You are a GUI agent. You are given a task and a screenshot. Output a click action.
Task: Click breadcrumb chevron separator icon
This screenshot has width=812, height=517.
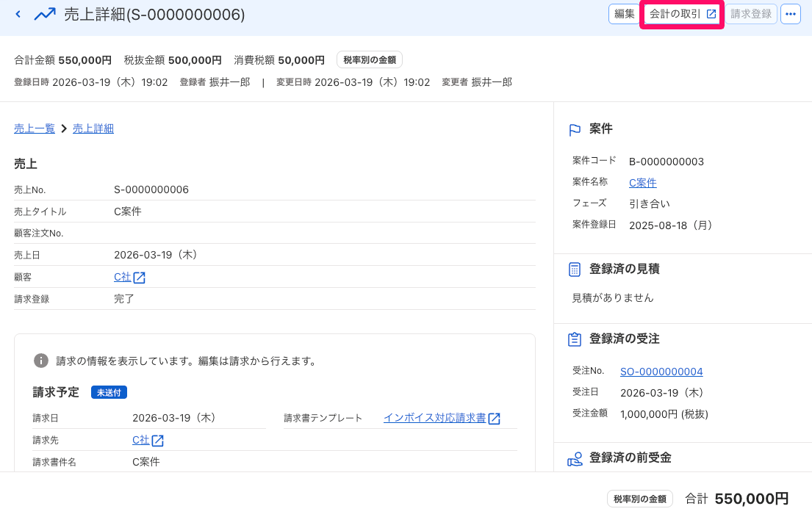click(64, 129)
